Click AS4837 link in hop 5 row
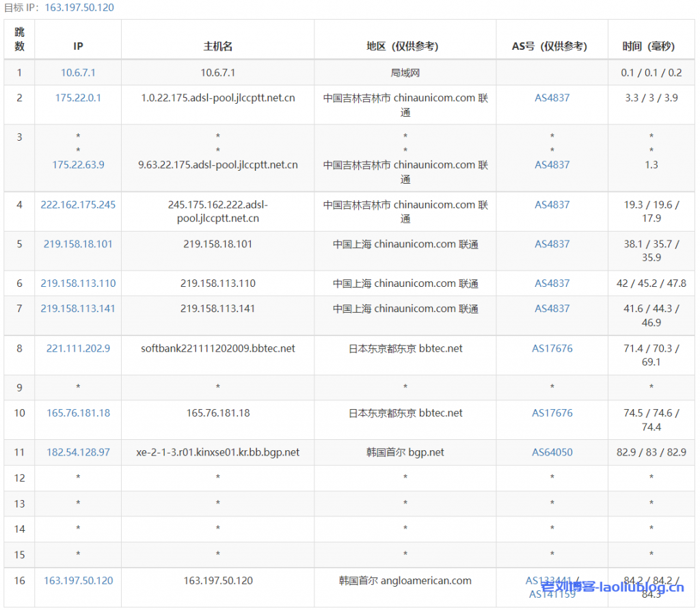This screenshot has width=700, height=610. [x=552, y=244]
